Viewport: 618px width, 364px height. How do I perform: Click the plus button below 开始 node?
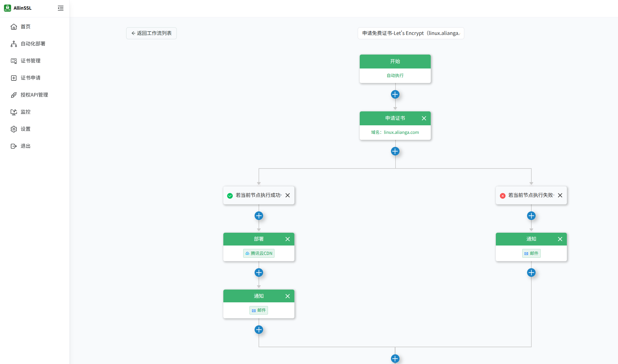(395, 94)
